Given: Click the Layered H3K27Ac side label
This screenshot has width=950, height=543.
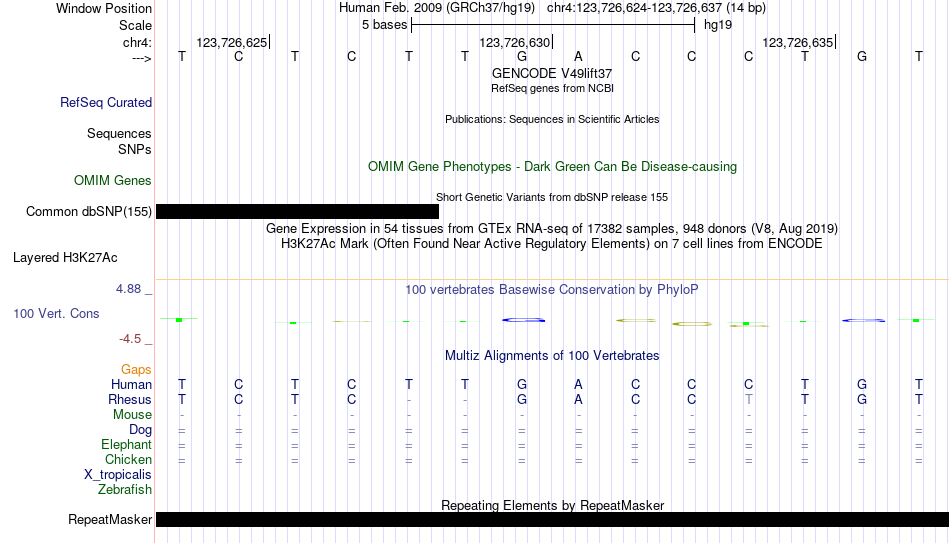Looking at the screenshot, I should 65,258.
